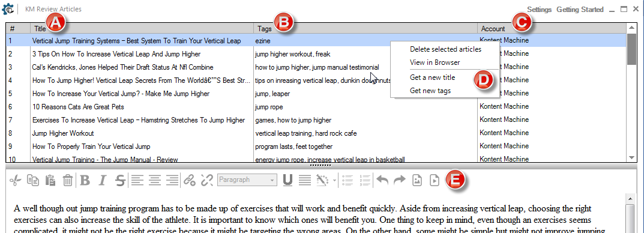Image resolution: width=644 pixels, height=233 pixels.
Task: Toggle Bold formatting
Action: [x=85, y=180]
